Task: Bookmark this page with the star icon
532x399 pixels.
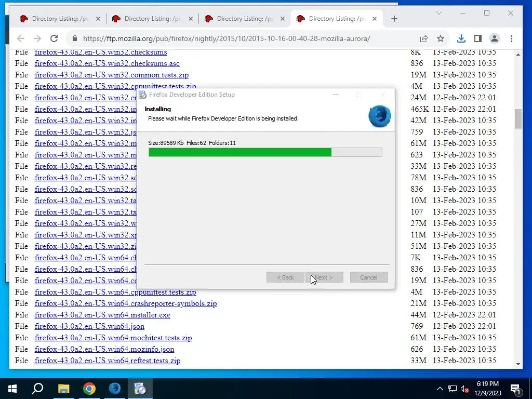Action: [x=441, y=38]
